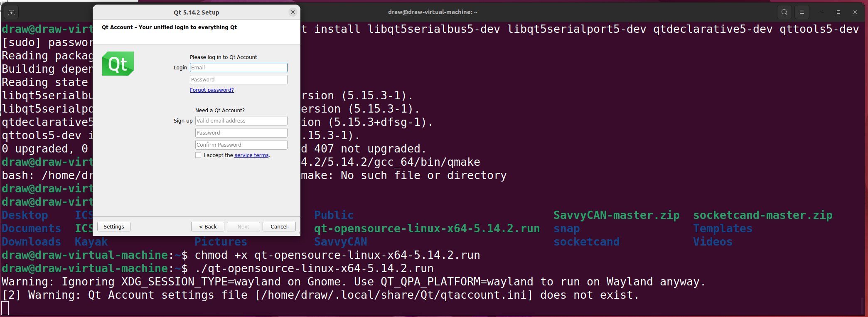This screenshot has height=317, width=868.
Task: Click the XDG_SESSION_TYPE=wayland warning line
Action: click(x=354, y=282)
